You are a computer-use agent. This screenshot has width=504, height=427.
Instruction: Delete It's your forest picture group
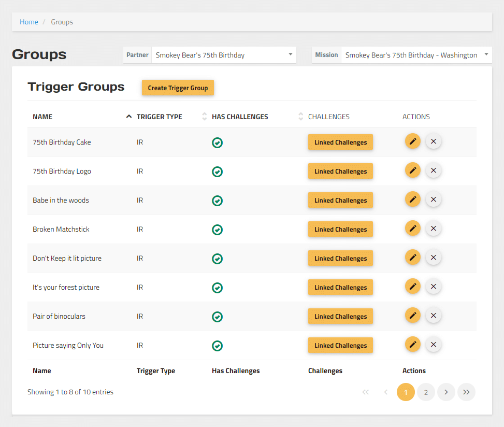click(x=434, y=287)
